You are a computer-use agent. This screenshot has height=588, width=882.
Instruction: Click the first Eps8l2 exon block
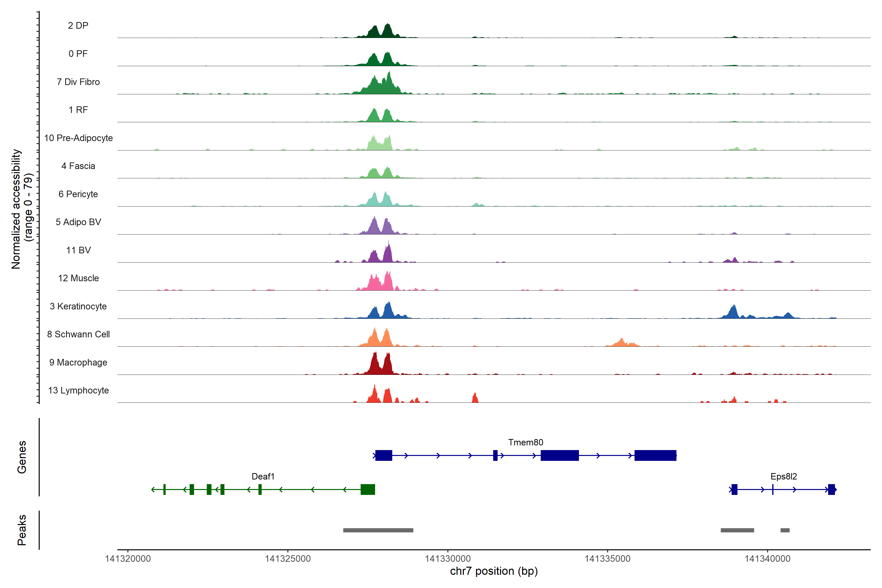[734, 489]
